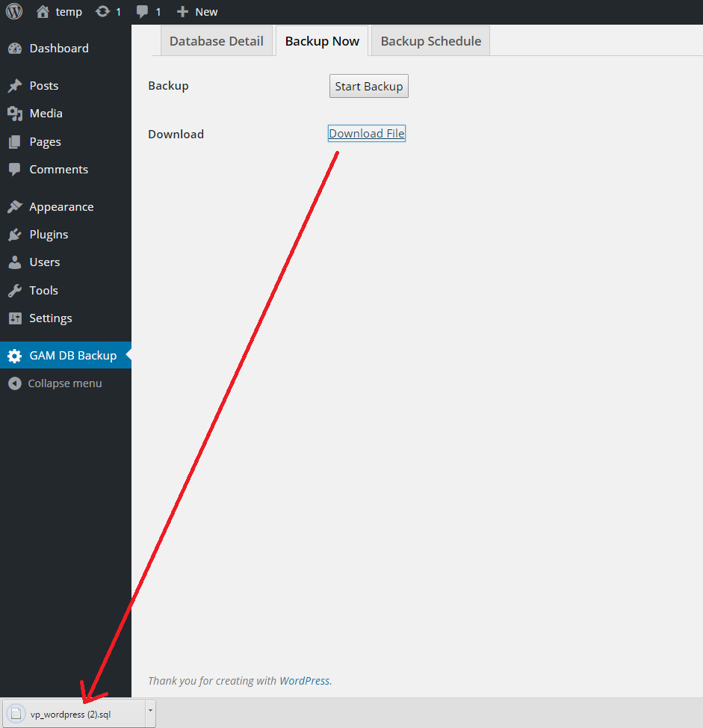
Task: Open the Backup Schedule tab
Action: click(430, 41)
